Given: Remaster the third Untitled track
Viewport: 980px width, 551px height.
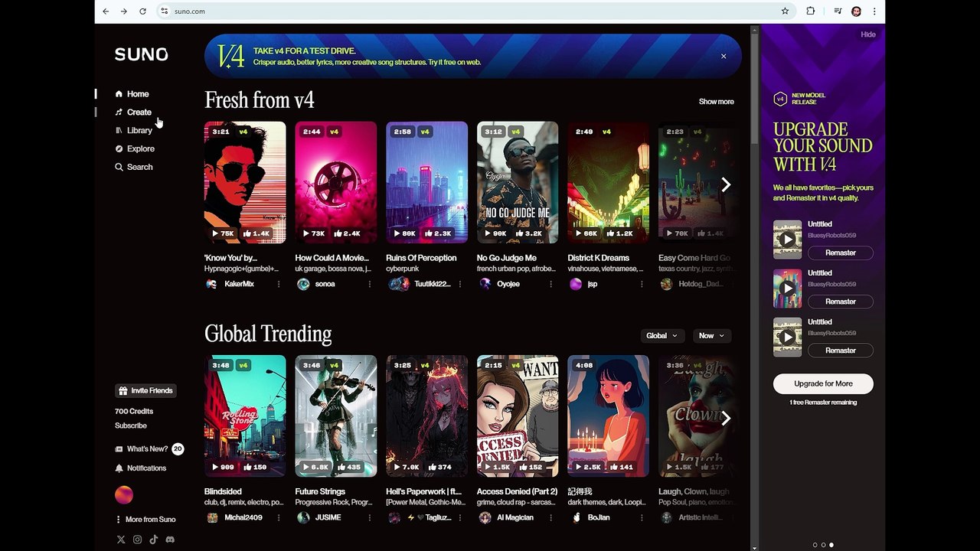Looking at the screenshot, I should 840,350.
